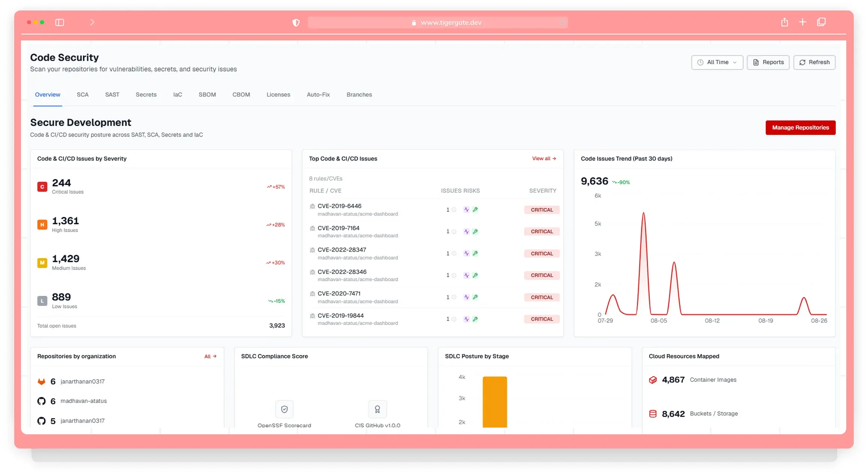This screenshot has height=474, width=868.
Task: Switch to the Branches tab
Action: 359,95
